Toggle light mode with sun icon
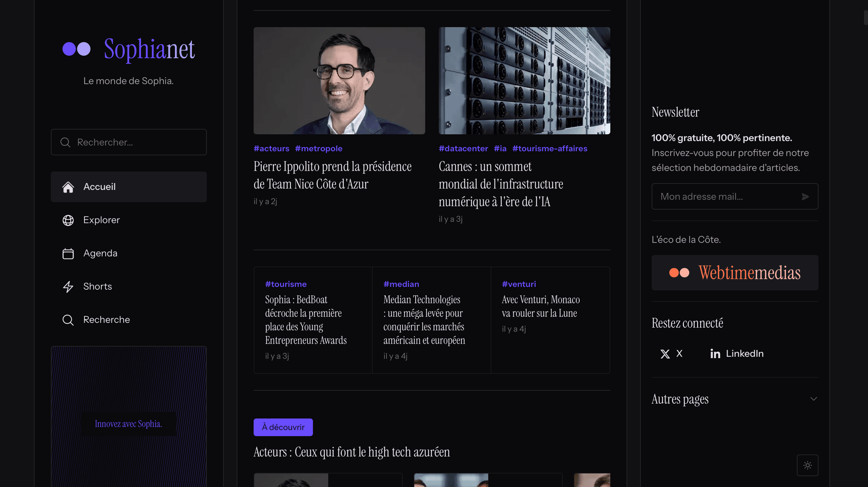Viewport: 868px width, 487px height. click(x=808, y=465)
